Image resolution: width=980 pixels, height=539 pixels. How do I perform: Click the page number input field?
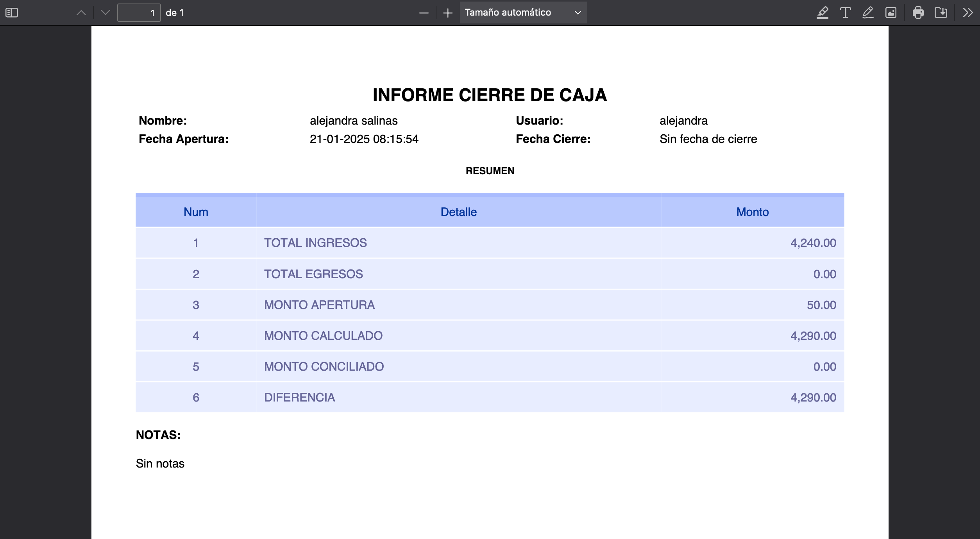139,13
